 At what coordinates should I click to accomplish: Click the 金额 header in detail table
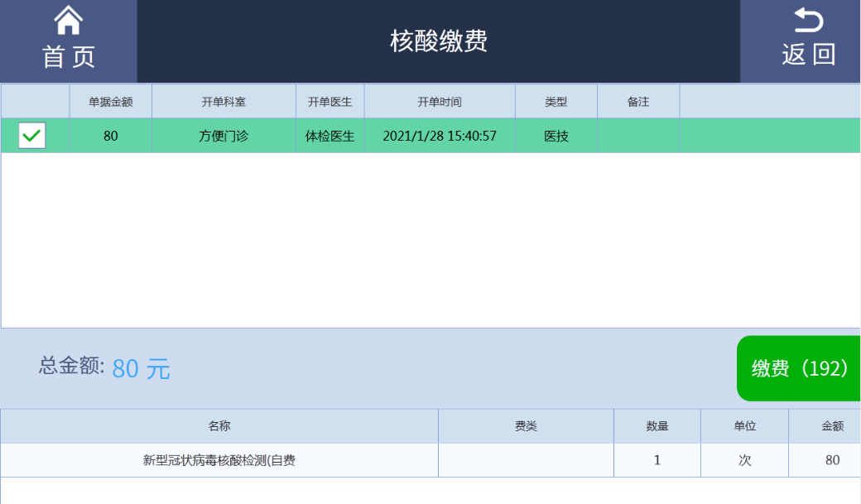click(832, 426)
